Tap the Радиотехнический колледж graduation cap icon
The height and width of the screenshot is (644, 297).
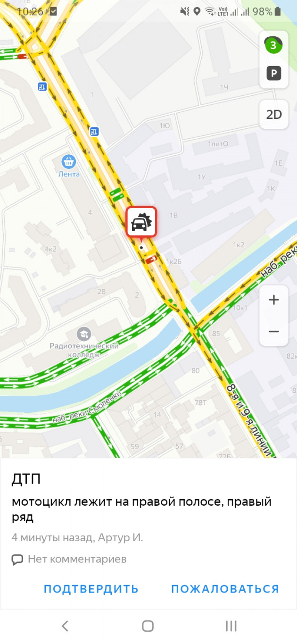tap(84, 334)
